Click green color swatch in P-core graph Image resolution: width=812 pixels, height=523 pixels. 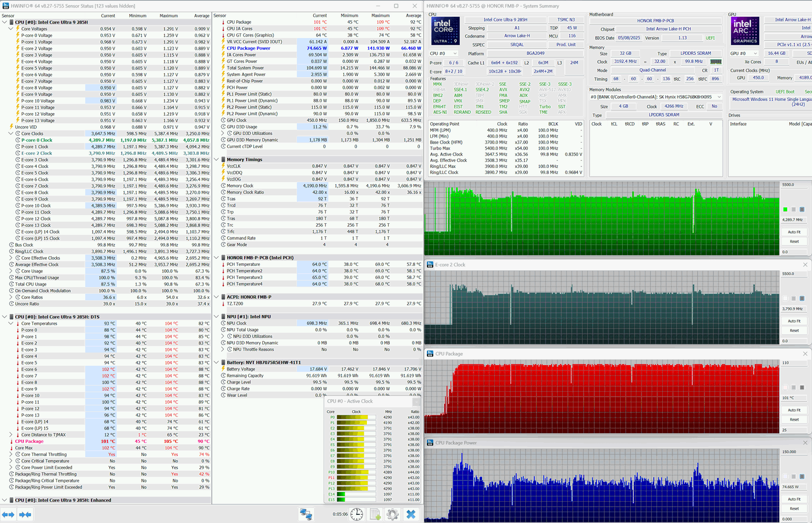(786, 209)
